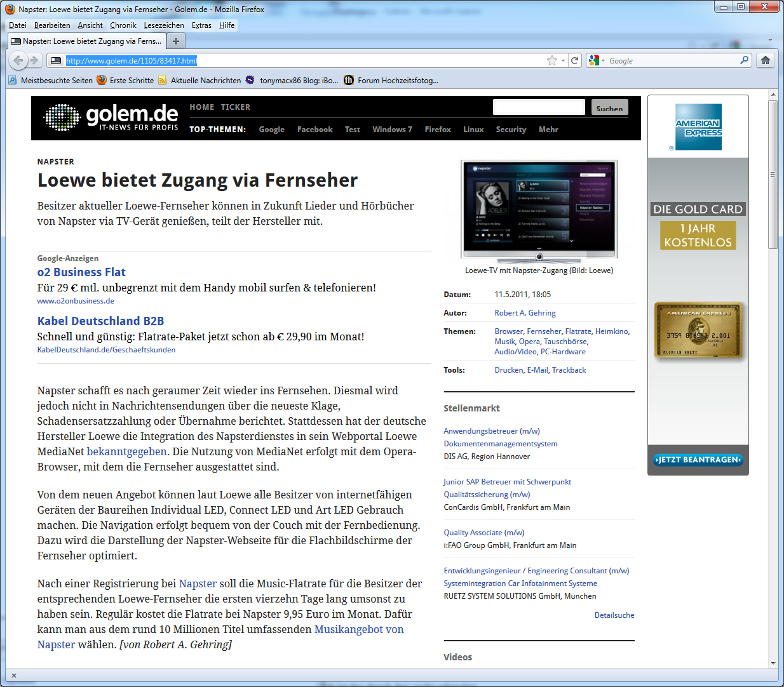Image resolution: width=784 pixels, height=687 pixels.
Task: Focus the Google search box
Action: pos(672,60)
